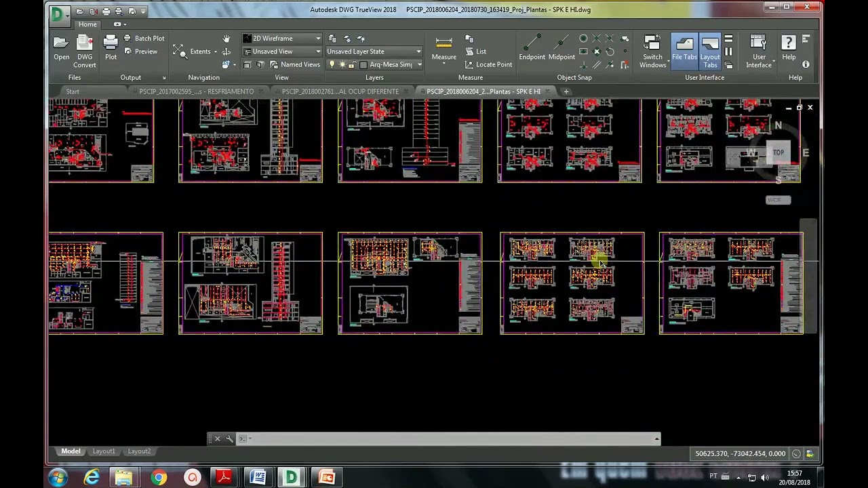Open the Unsaved View dropdown
This screenshot has width=868, height=488.
point(318,52)
